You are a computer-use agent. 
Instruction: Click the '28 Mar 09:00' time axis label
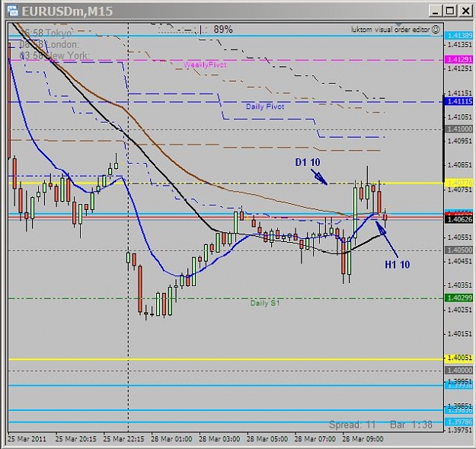[x=363, y=439]
